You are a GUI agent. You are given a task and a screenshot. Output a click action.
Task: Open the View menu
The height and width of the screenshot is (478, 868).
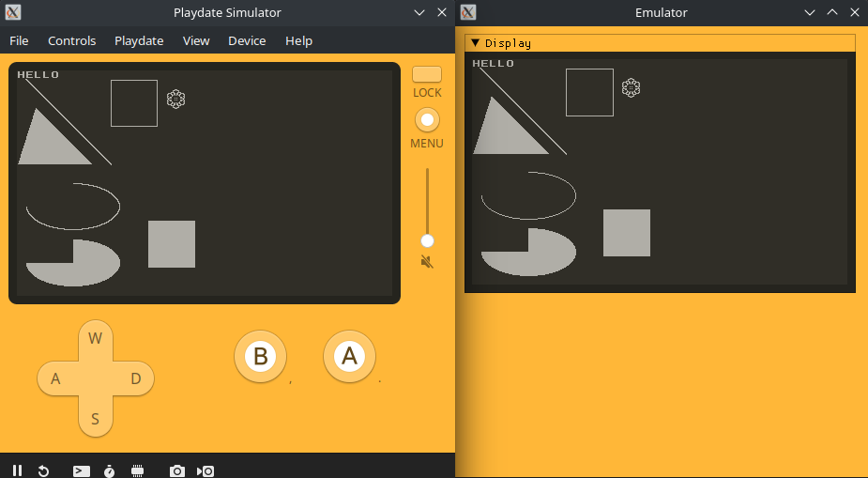coord(196,41)
